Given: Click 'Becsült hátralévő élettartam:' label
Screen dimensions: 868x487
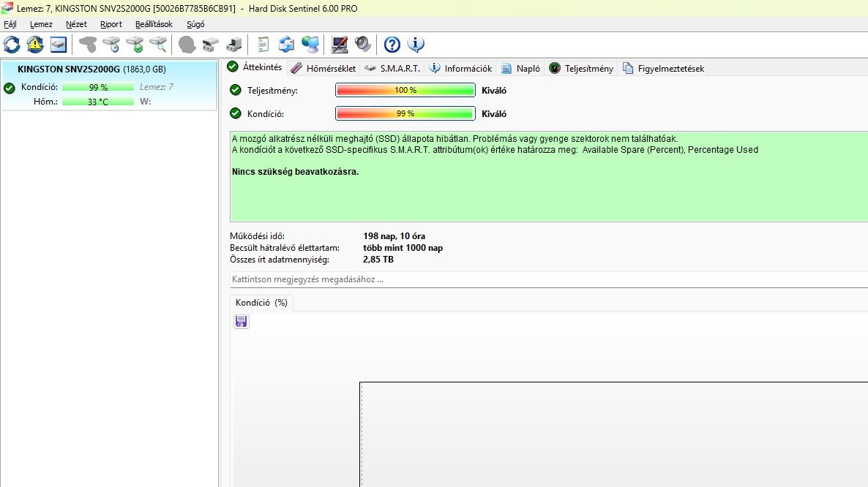Looking at the screenshot, I should click(285, 248).
